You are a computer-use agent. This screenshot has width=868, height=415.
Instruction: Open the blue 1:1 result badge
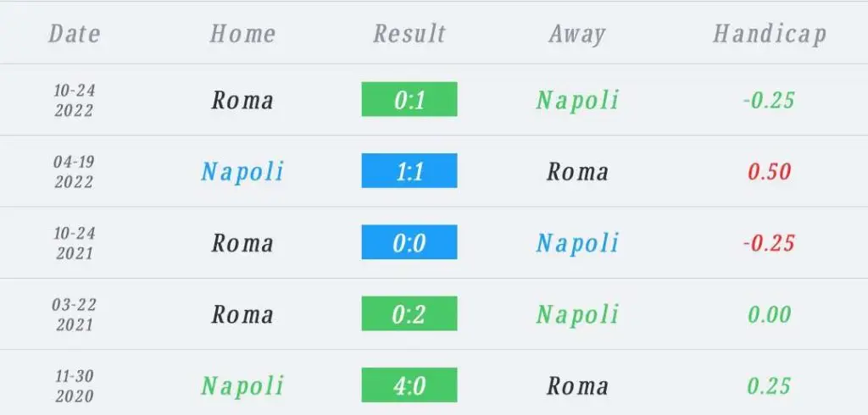[x=409, y=170]
